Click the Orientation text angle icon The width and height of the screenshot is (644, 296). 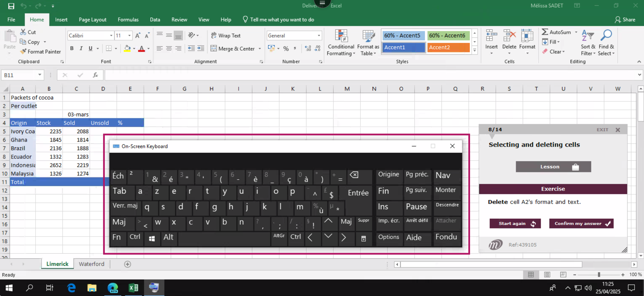192,35
